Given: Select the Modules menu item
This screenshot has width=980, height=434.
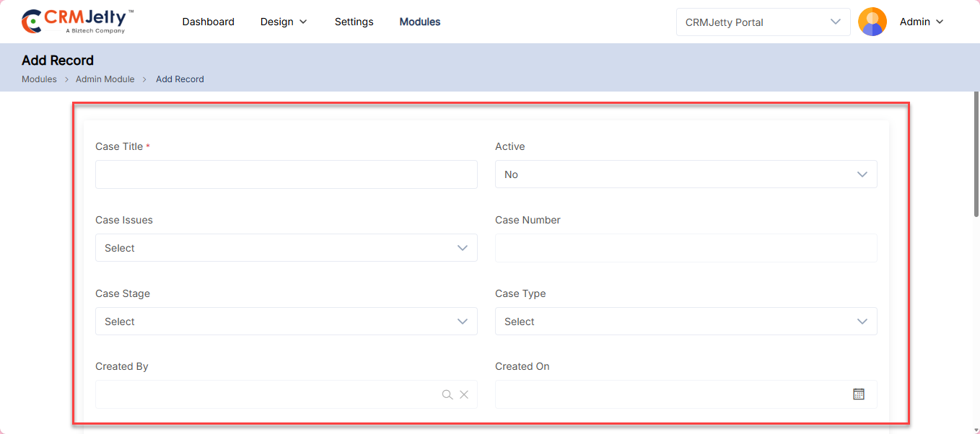Looking at the screenshot, I should (419, 22).
